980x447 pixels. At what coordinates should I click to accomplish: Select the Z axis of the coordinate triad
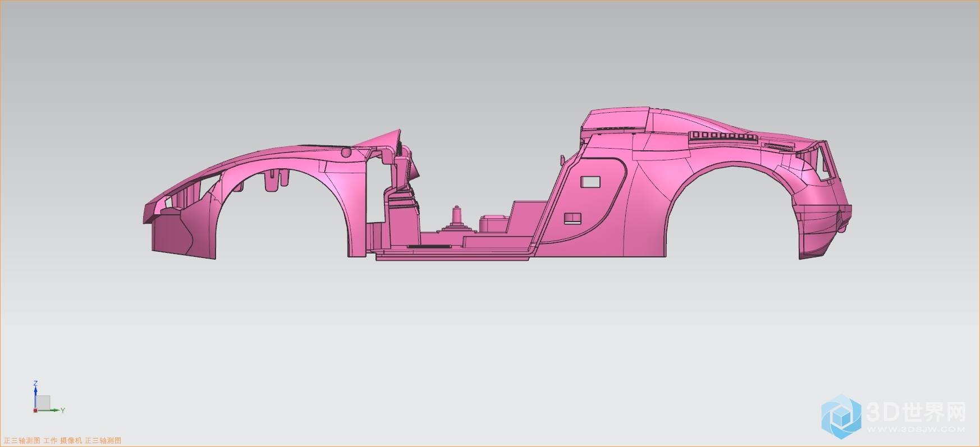(x=35, y=394)
